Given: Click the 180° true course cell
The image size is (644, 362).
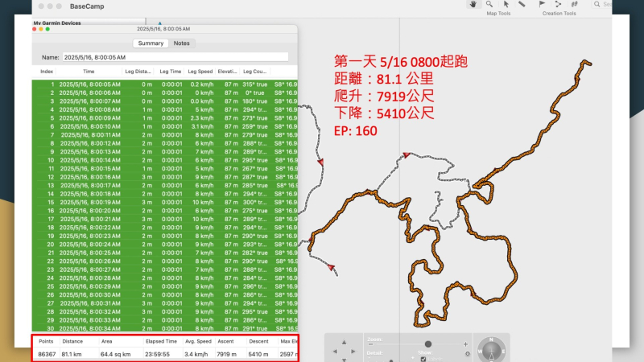Looking at the screenshot, I should (x=254, y=101).
